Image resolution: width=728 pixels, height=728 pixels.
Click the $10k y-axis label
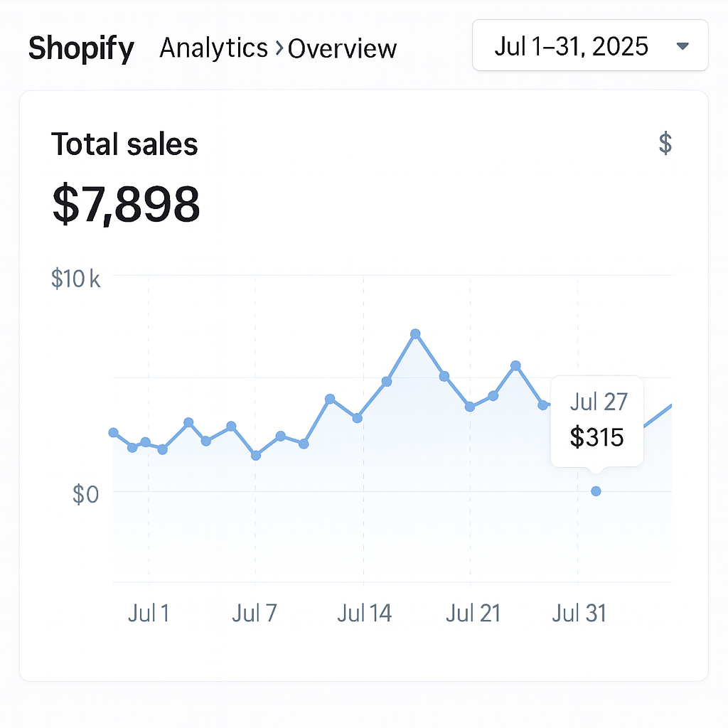[76, 279]
